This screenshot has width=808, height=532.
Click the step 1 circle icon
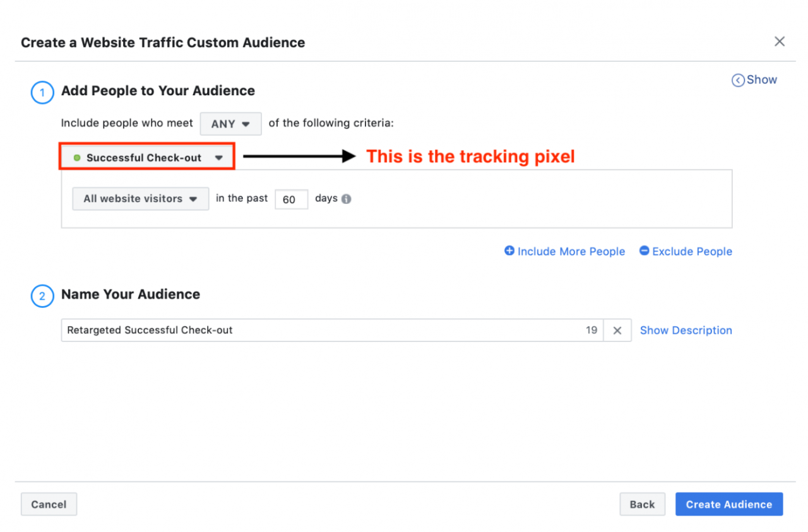coord(42,93)
